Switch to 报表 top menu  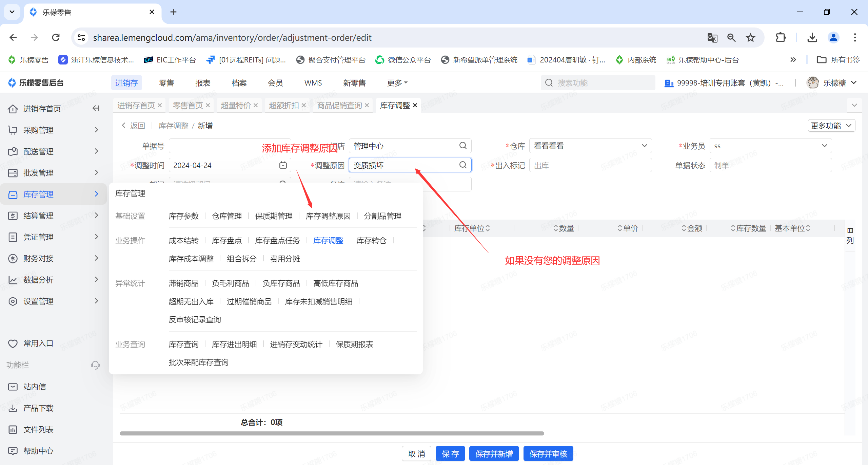(x=203, y=83)
